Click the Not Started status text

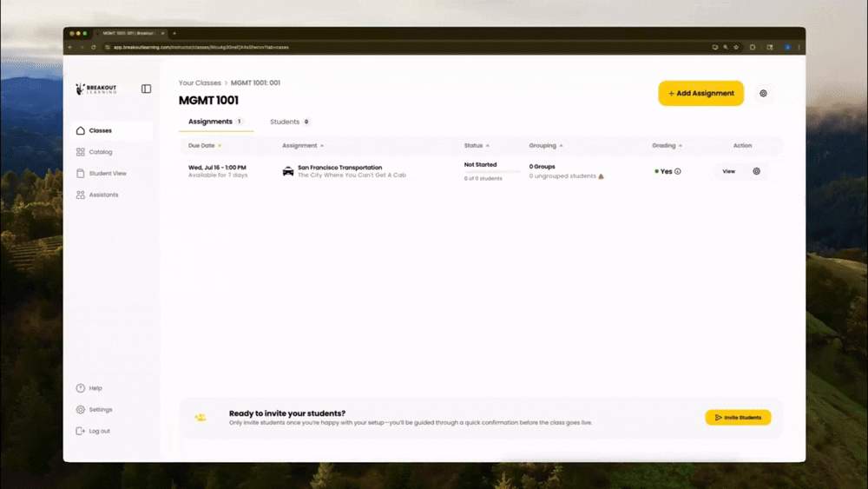pyautogui.click(x=480, y=164)
